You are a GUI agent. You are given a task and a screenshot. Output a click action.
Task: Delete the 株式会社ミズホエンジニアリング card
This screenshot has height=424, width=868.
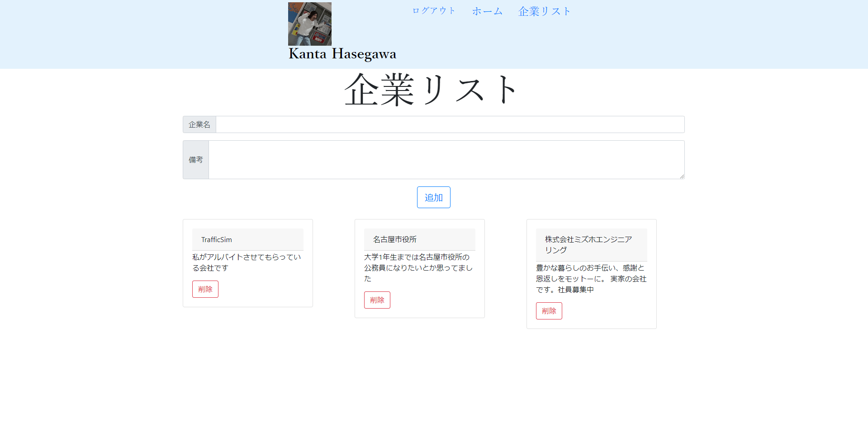(549, 311)
